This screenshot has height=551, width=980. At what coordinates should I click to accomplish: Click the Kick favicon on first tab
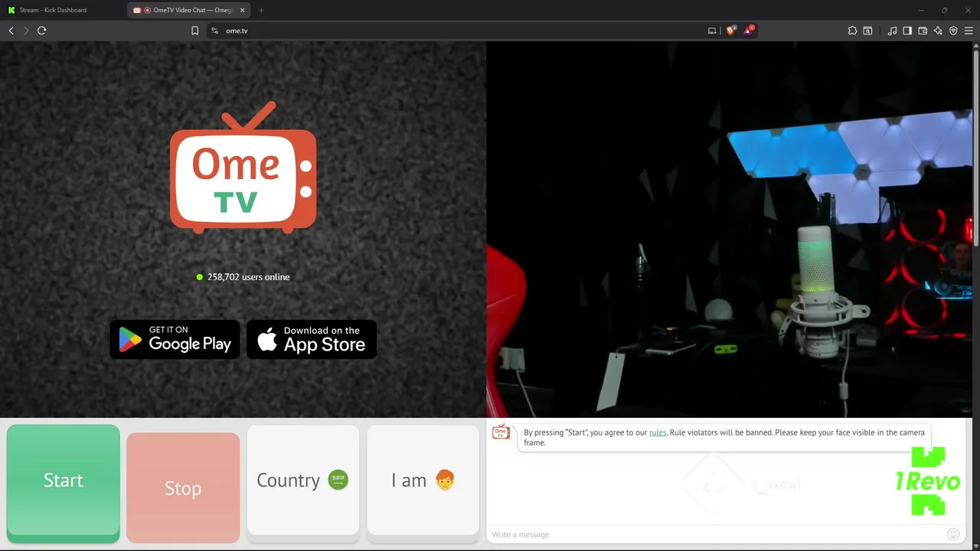[12, 10]
